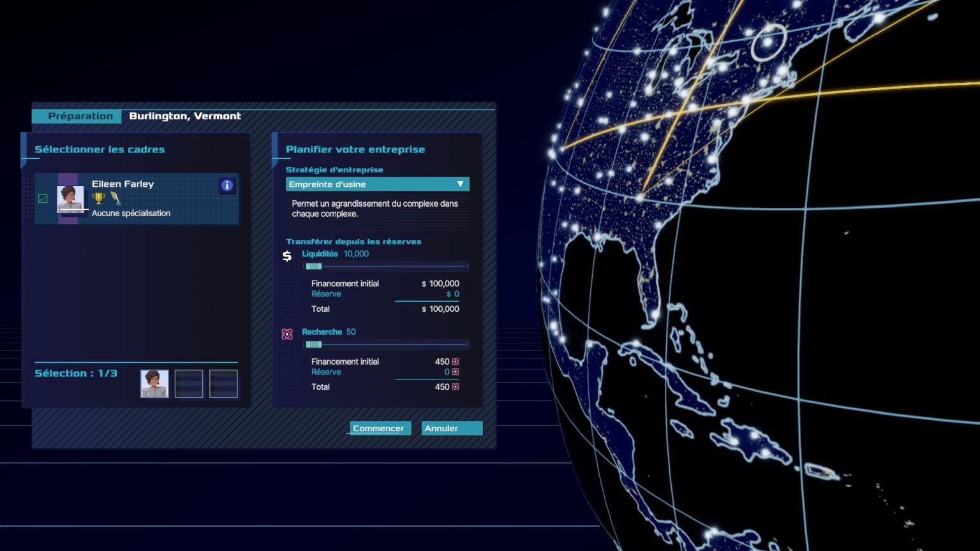Open the Stratégie d'entreprise dropdown

pos(377,184)
